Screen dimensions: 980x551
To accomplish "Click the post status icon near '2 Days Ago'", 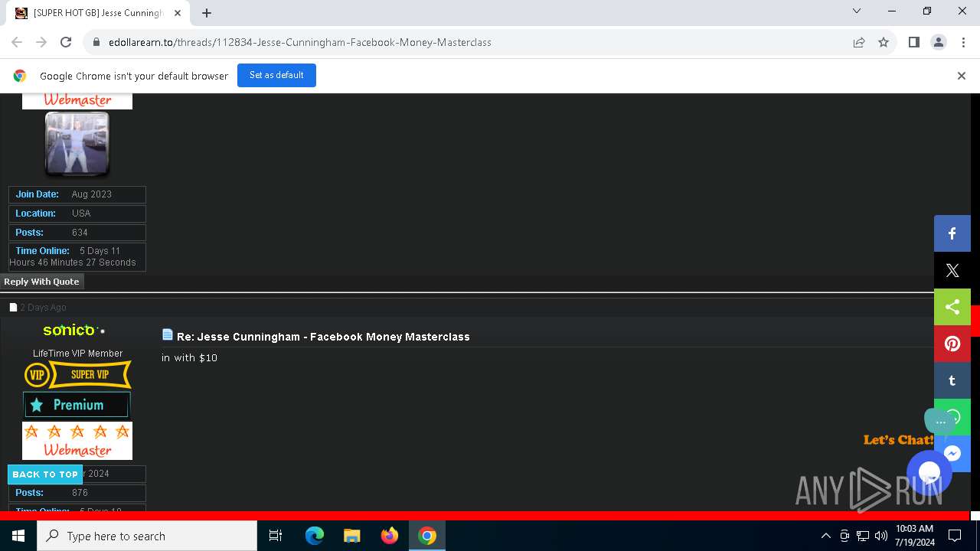I will coord(13,307).
